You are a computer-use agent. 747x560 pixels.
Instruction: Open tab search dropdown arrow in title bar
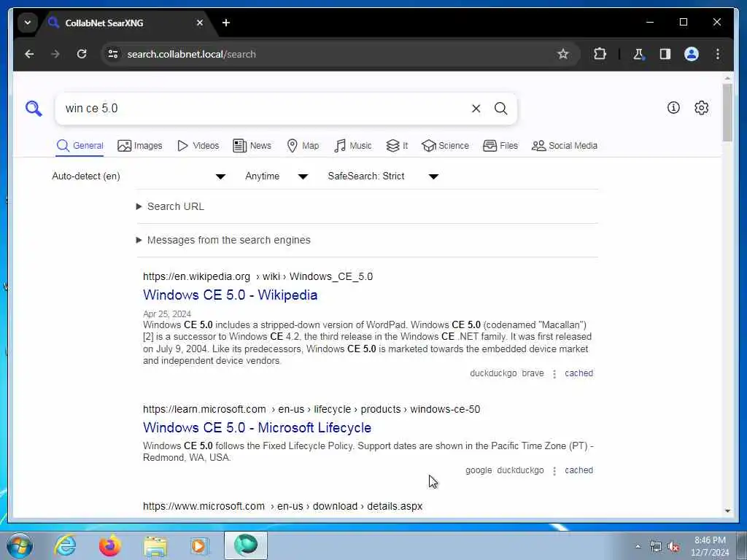(28, 23)
